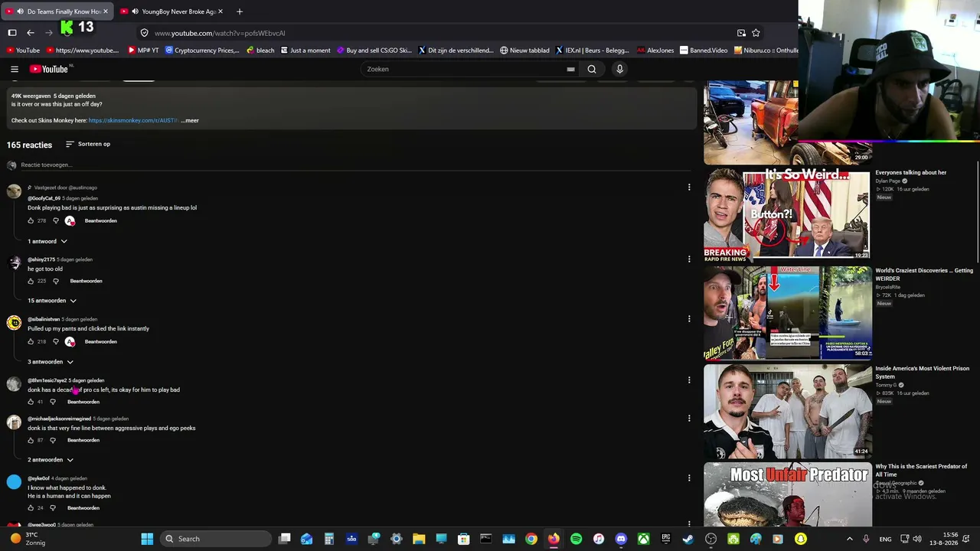
Task: Open Discord from the taskbar
Action: click(x=621, y=539)
